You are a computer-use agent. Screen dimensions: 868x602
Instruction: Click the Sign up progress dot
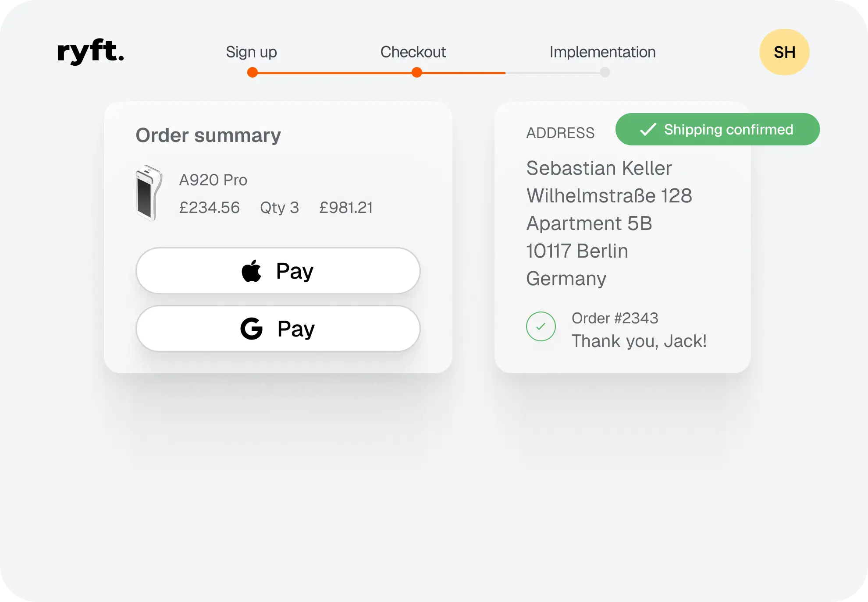click(x=253, y=72)
